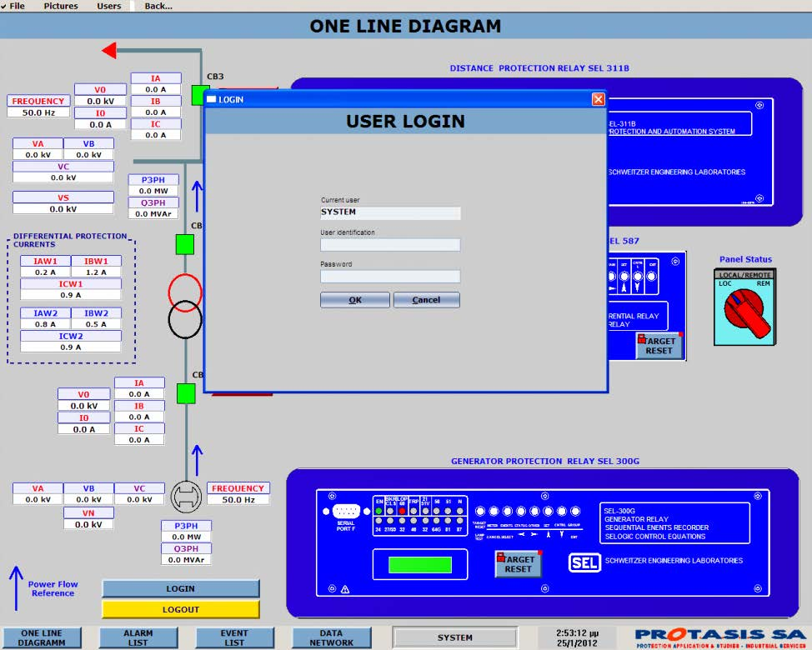
Task: Click the IAW2 0.8 A value
Action: 46,324
